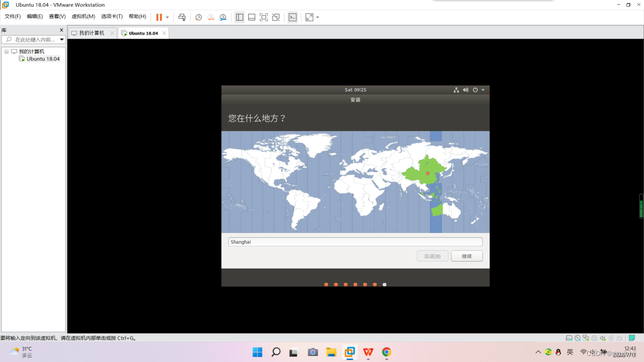Click the Send Ctrl+Alt+Del toolbar icon
Image resolution: width=644 pixels, height=362 pixels.
coord(182,17)
